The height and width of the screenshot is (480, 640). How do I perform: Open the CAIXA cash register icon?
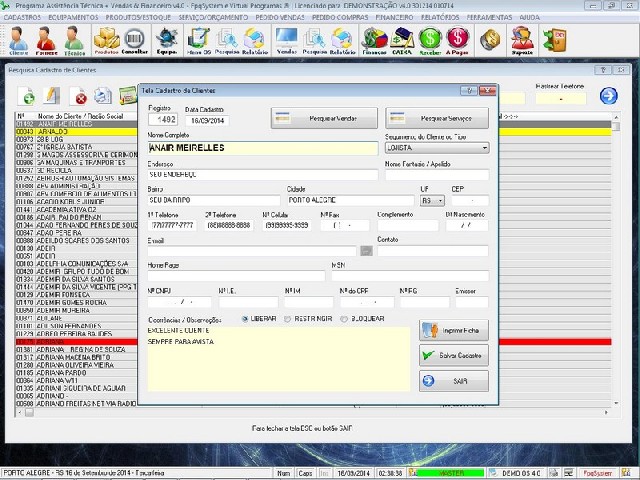point(402,40)
